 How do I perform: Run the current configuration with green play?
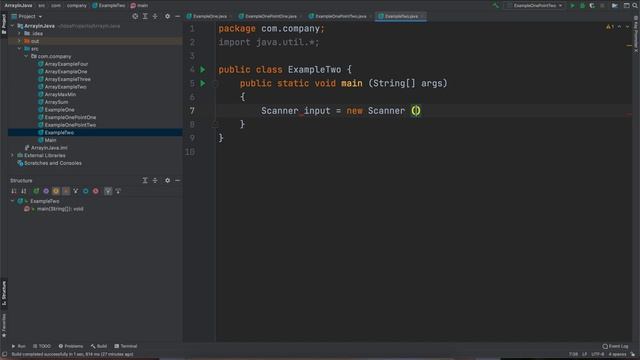click(x=572, y=5)
